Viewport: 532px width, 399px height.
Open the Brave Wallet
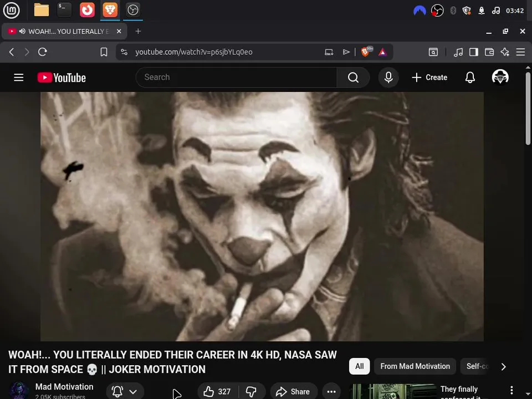(489, 52)
